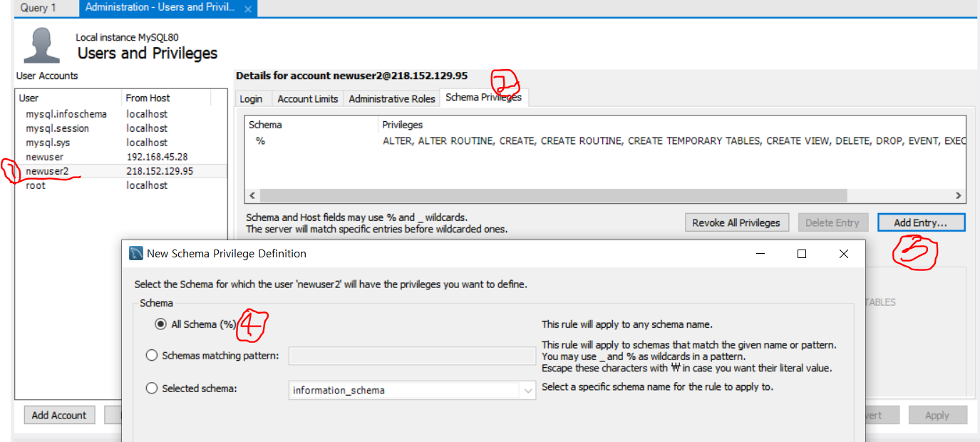This screenshot has height=442, width=980.
Task: Select the Selected schema radio button
Action: (151, 389)
